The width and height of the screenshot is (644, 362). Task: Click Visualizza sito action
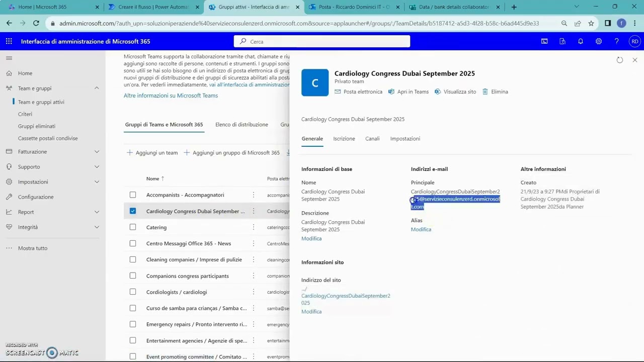point(455,92)
